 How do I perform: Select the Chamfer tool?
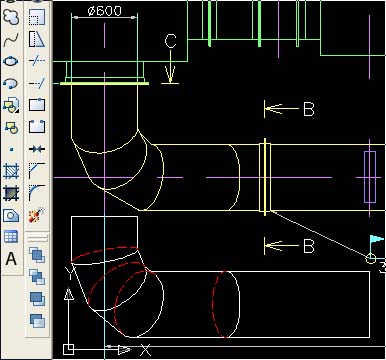[x=37, y=171]
